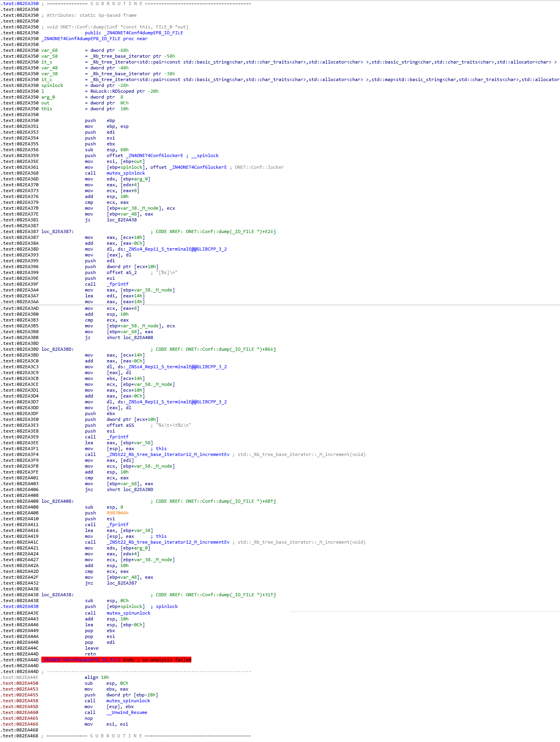Click red highlighted 'endp ; sp-analysis failed' line
560x742 pixels.
(x=117, y=660)
